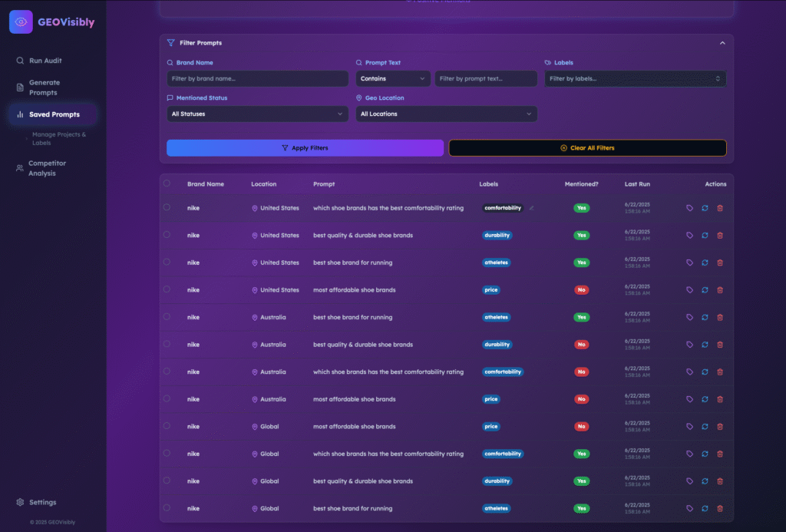Image resolution: width=786 pixels, height=532 pixels.
Task: Click tag icon for United States durable shoe brands row
Action: 689,235
